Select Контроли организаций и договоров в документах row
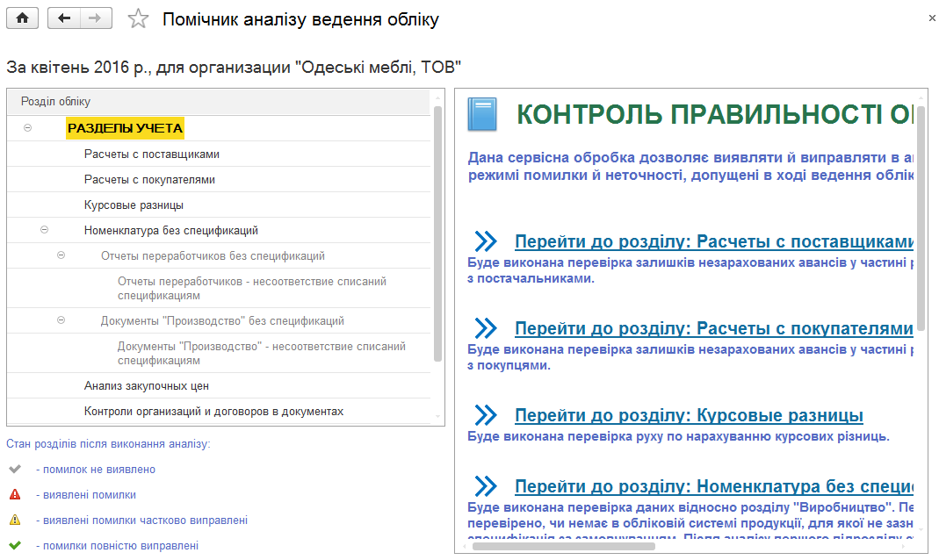 point(219,411)
